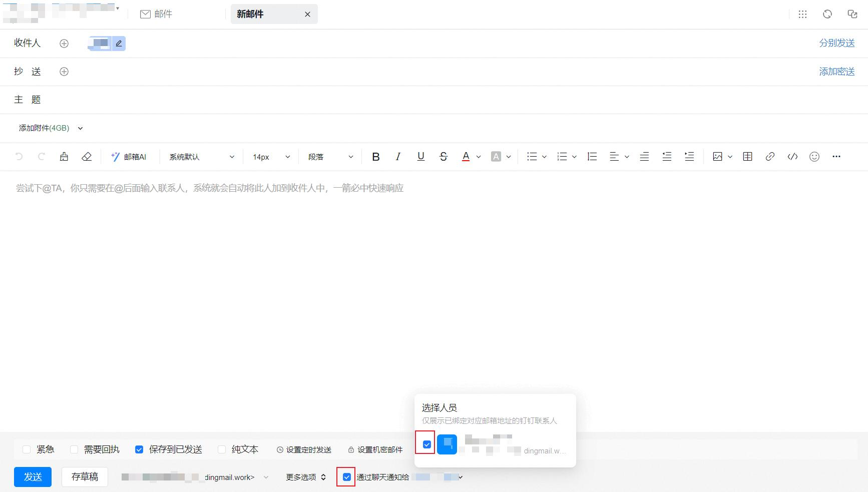Click the 添加密送 link
Viewport: 868px width, 492px height.
click(x=836, y=72)
